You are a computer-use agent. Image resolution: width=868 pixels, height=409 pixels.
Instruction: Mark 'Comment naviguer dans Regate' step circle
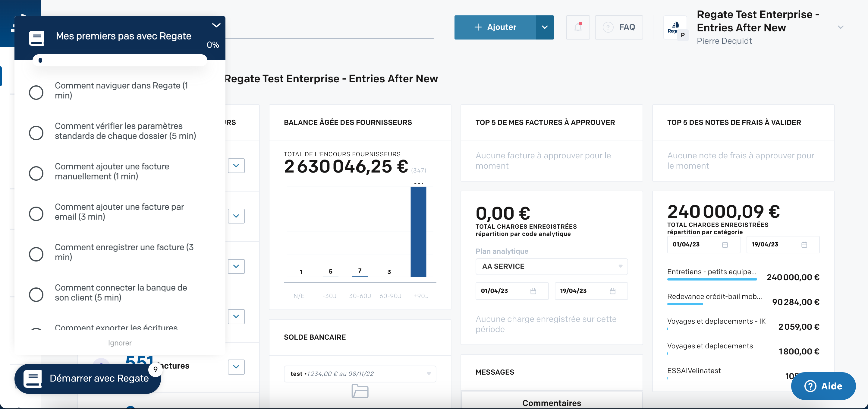pyautogui.click(x=36, y=92)
